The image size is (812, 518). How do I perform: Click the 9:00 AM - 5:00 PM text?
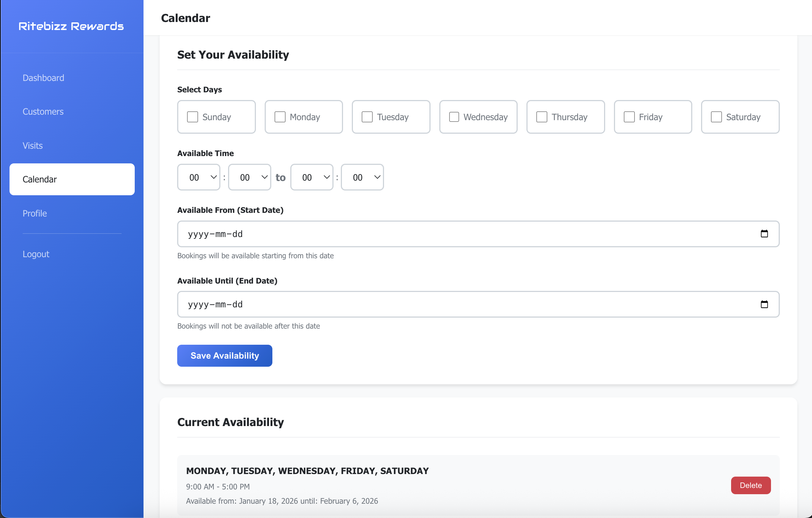218,487
